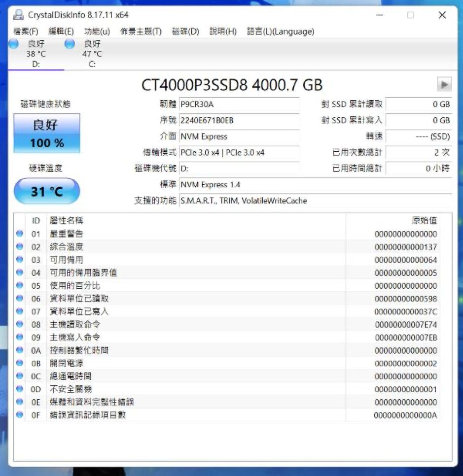Viewport: 463px width, 476px height.
Task: Click the standard field NVM Express 1.4
Action: [316, 185]
